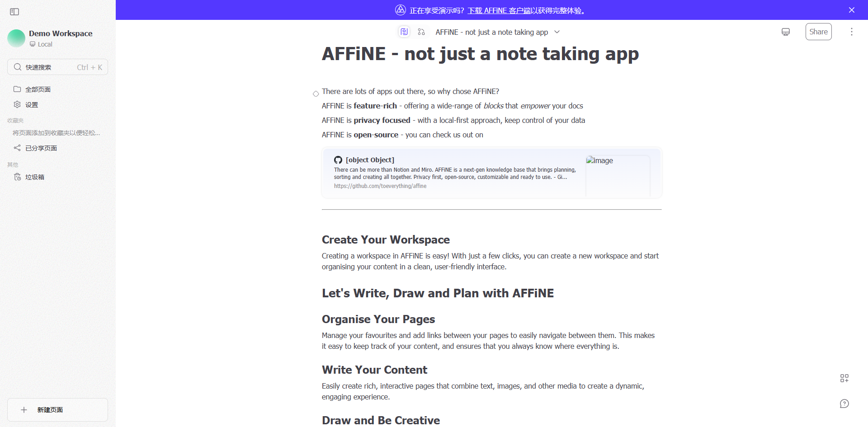Open presentation mode icon near Share
This screenshot has height=427, width=868.
point(786,32)
